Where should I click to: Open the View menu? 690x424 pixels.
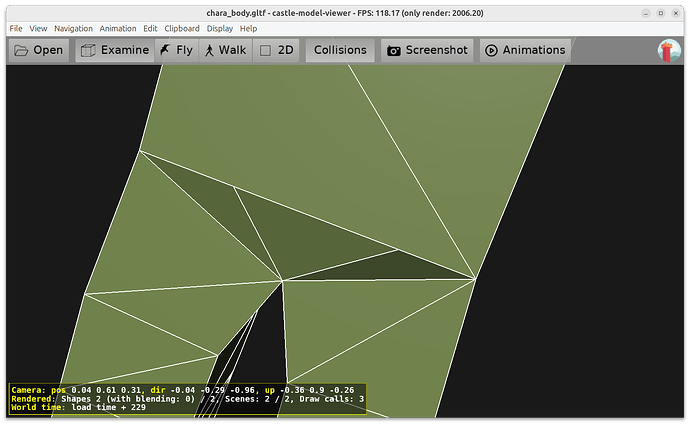[38, 29]
